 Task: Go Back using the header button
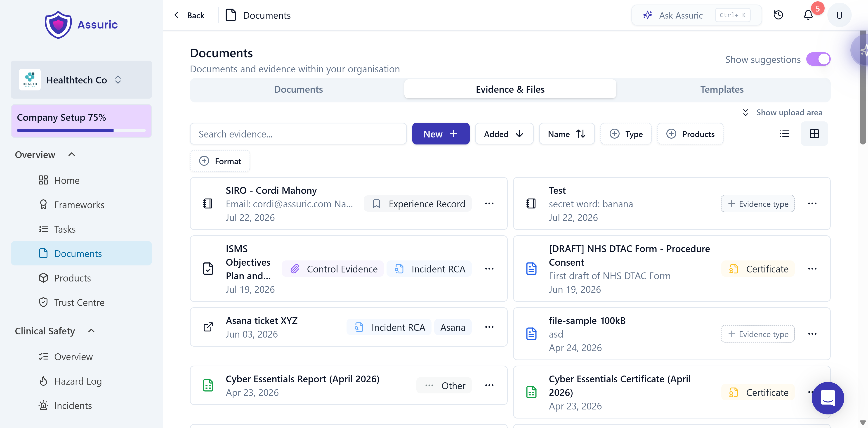pos(189,15)
